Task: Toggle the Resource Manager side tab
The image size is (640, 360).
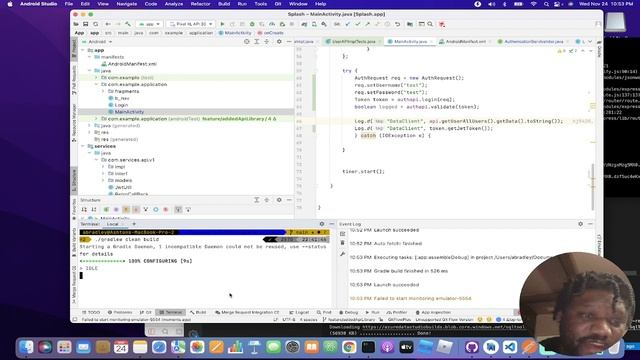Action: [x=74, y=122]
